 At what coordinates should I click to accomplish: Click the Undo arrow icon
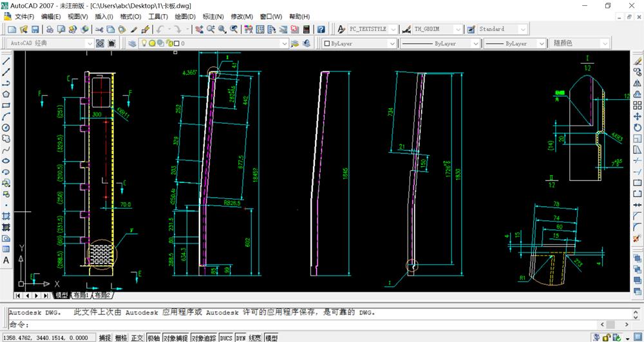(x=160, y=30)
